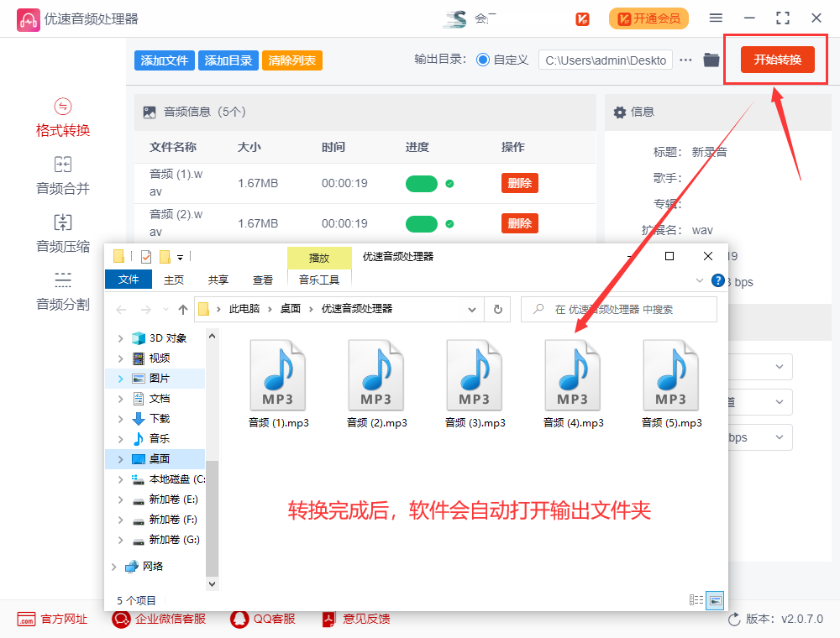Click Explorer quick access properties icon
840x638 pixels.
point(146,257)
